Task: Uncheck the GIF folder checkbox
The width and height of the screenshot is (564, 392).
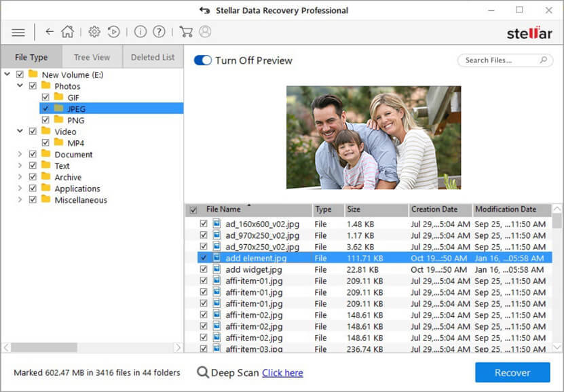Action: pyautogui.click(x=45, y=98)
